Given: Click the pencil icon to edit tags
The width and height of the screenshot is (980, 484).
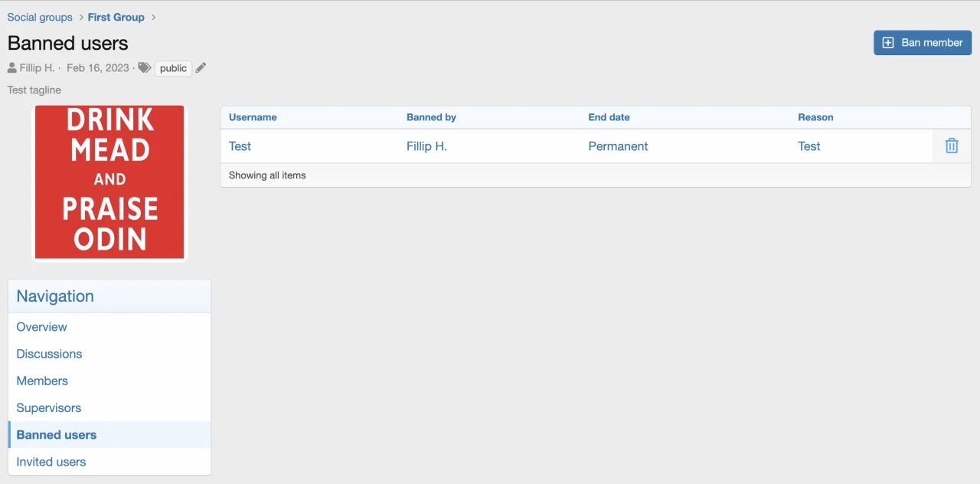Looking at the screenshot, I should 201,68.
